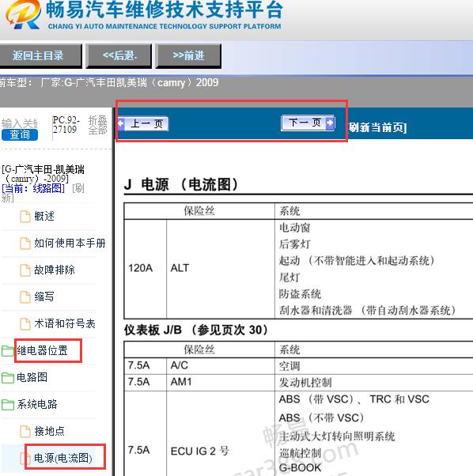Click document icon beside 术语和符号表
This screenshot has width=473, height=476.
(25, 323)
